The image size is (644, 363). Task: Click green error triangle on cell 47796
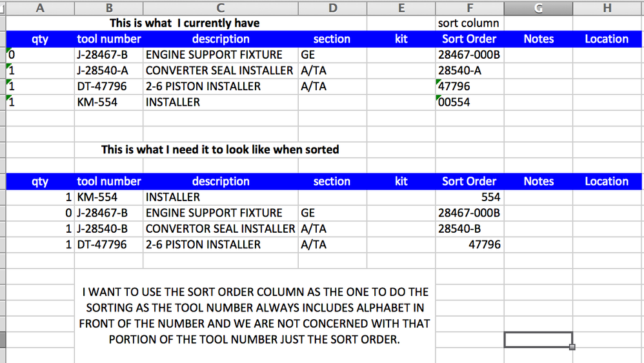click(x=439, y=81)
